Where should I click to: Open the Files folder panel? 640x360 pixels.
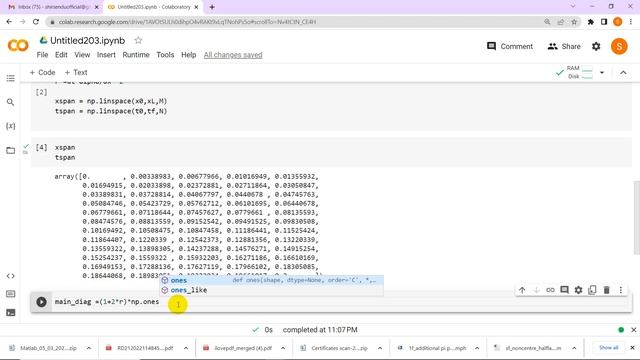point(11,150)
